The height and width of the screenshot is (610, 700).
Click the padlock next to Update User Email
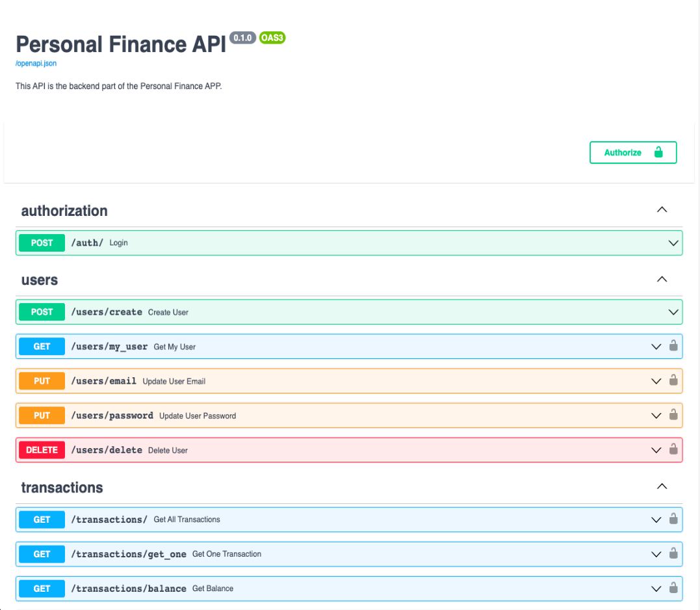coord(673,380)
